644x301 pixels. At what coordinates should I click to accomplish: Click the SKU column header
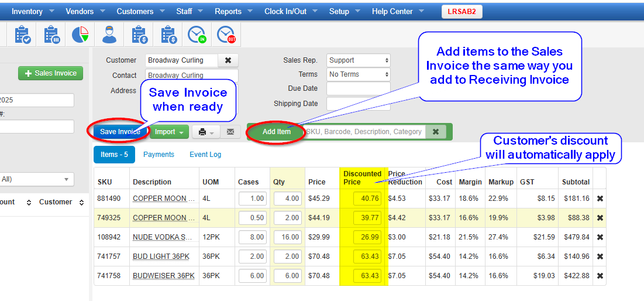click(x=104, y=182)
